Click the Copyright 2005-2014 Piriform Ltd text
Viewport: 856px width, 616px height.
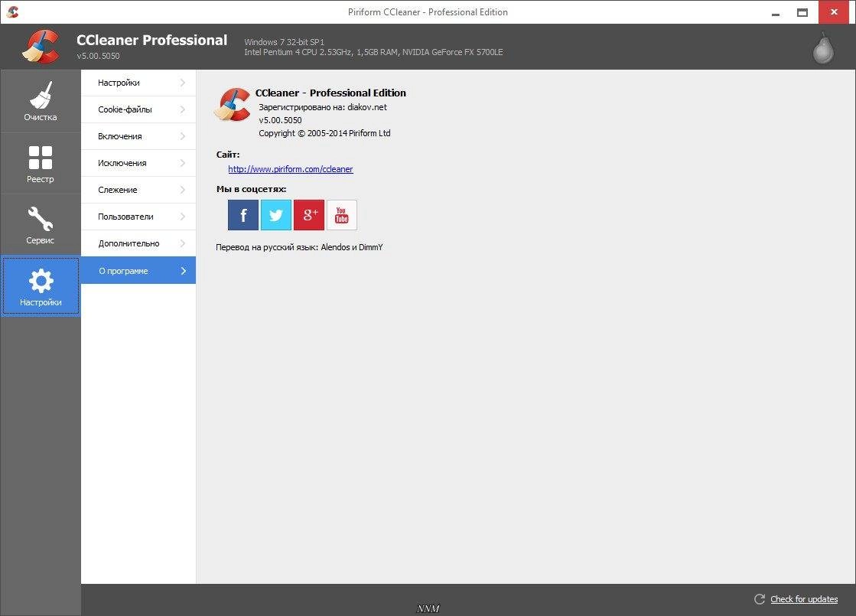coord(324,133)
